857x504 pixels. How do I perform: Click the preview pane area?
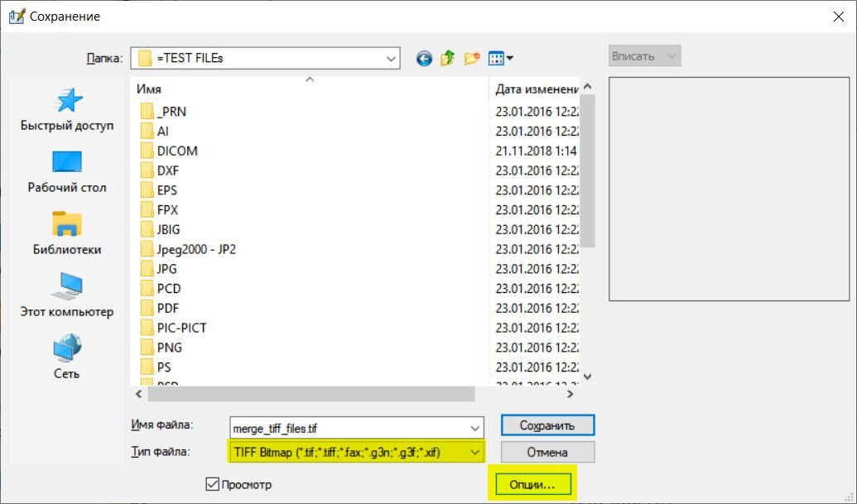click(729, 189)
